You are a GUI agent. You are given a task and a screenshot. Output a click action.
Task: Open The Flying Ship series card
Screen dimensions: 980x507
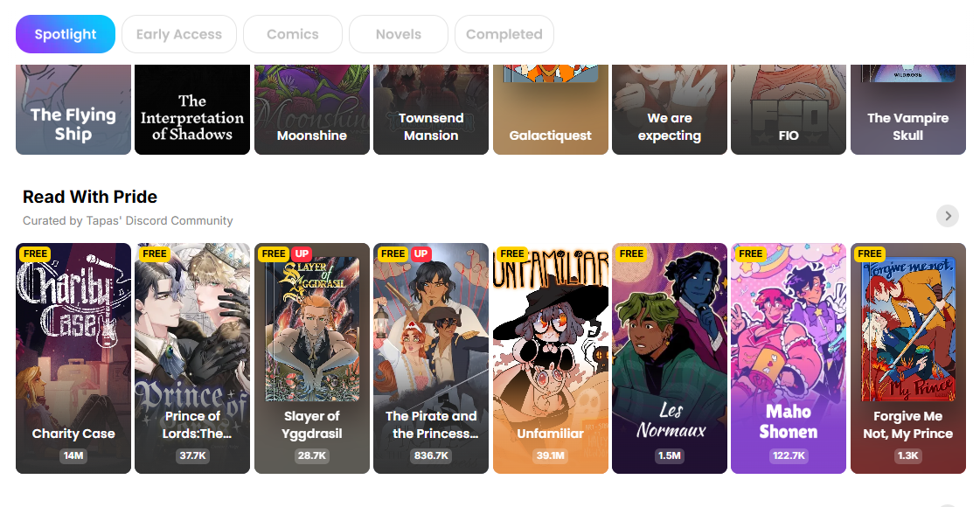point(73,109)
